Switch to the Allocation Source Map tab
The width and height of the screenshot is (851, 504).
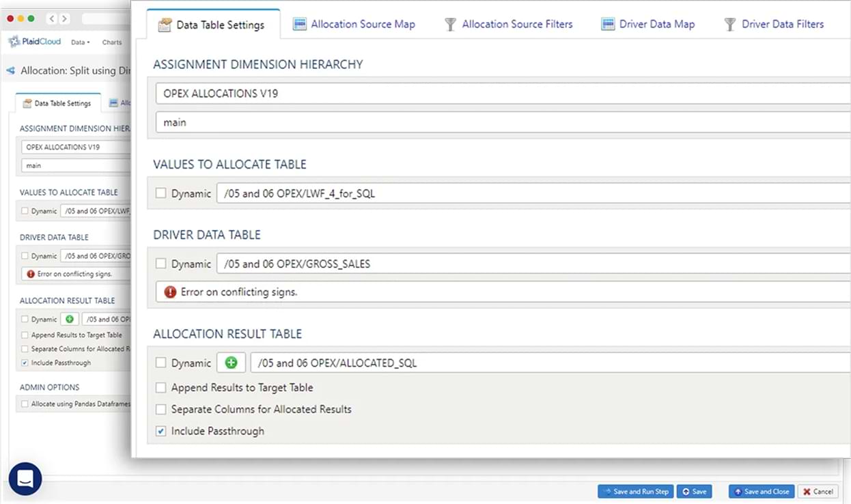pos(354,24)
